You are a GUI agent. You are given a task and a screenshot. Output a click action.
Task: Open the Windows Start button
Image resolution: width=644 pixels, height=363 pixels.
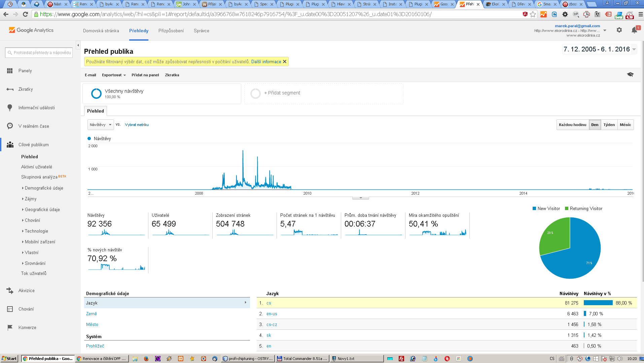click(x=9, y=359)
